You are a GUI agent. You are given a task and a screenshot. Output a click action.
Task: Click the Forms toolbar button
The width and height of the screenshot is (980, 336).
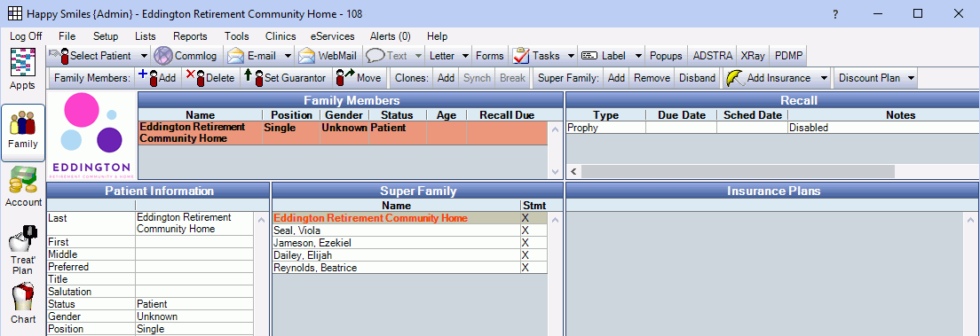tap(489, 56)
